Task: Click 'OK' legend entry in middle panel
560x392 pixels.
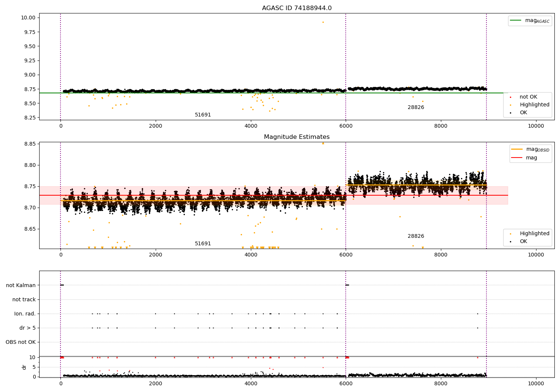Action: coord(519,242)
